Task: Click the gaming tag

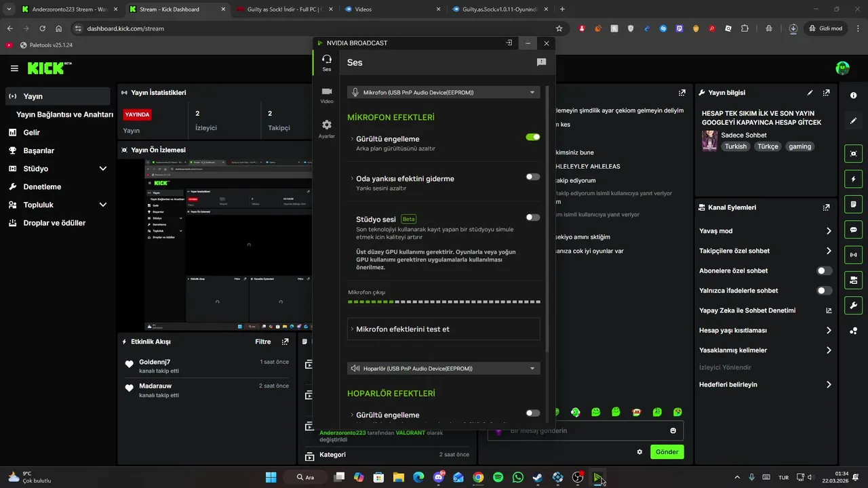Action: click(x=800, y=146)
